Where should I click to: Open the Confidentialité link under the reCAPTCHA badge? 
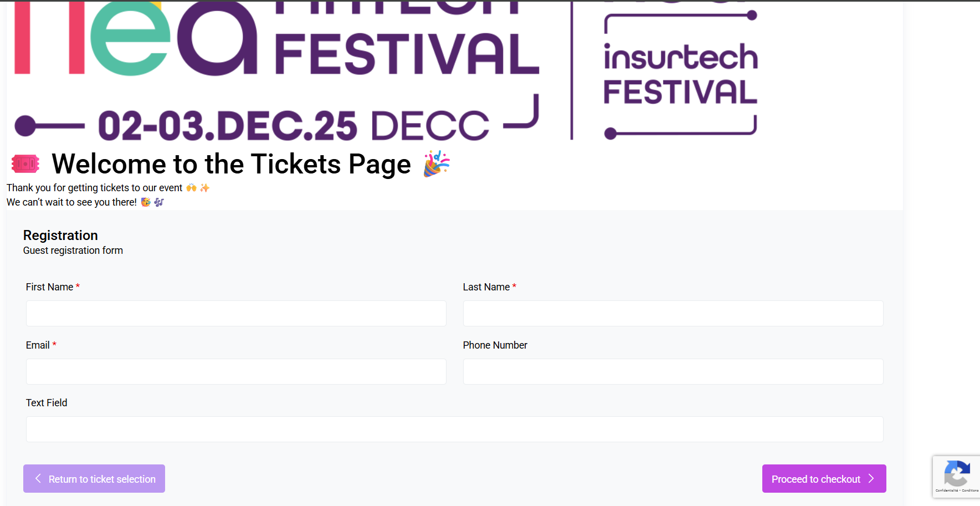pos(947,490)
